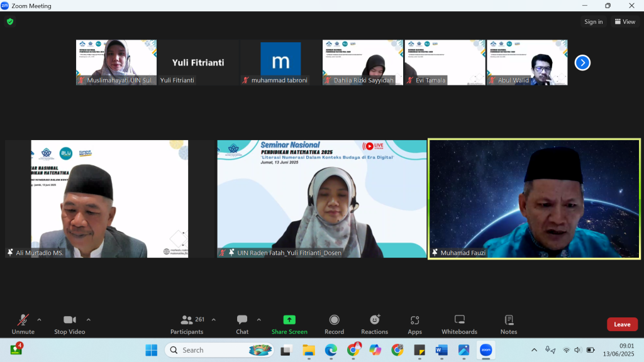Unmute the microphone
The width and height of the screenshot is (644, 362).
pos(23,324)
